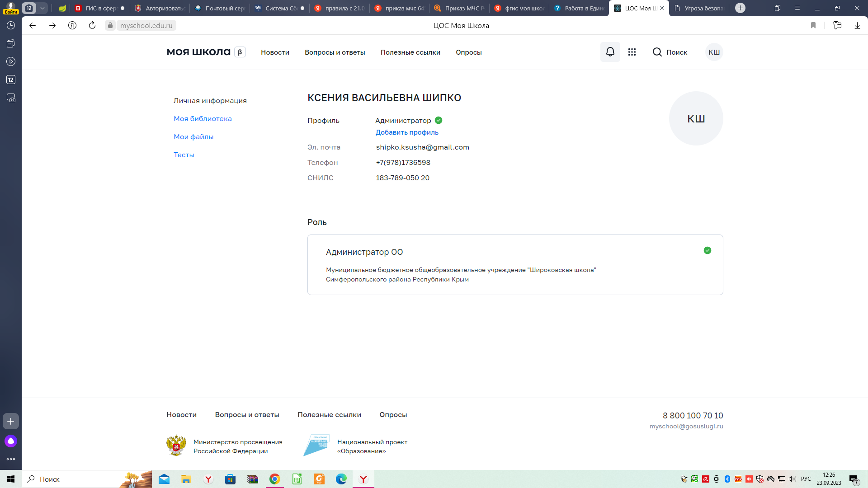The width and height of the screenshot is (868, 488).
Task: Open Новости in the top navigation
Action: point(275,52)
